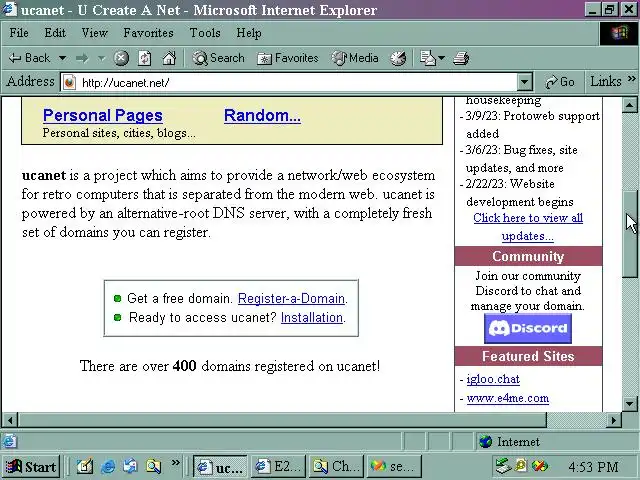This screenshot has height=480, width=640.
Task: Click the horizontal scrollbar right arrow
Action: click(613, 420)
